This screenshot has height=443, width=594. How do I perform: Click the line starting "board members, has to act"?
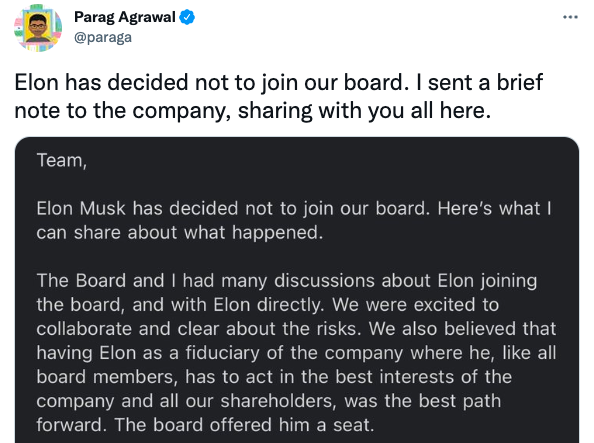click(x=274, y=377)
